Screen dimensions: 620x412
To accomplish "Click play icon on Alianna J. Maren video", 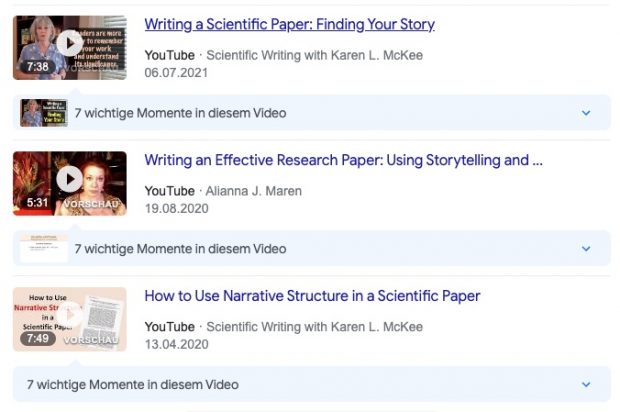I will pos(69,179).
